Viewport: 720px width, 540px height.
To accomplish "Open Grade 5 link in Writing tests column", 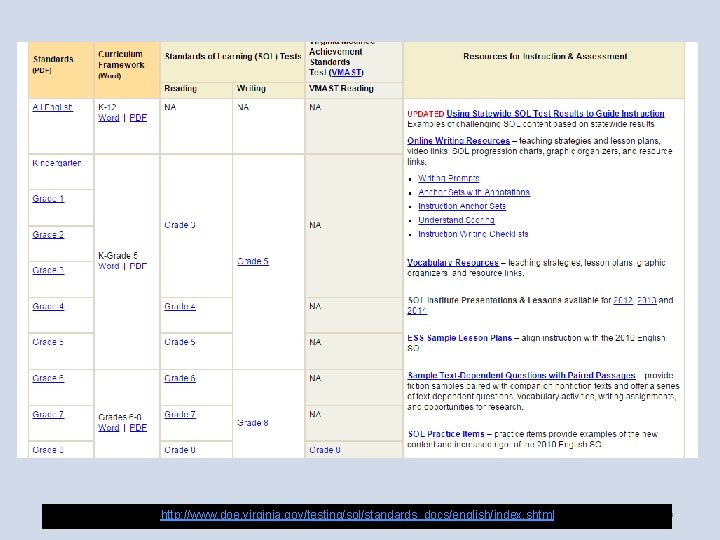I will click(x=253, y=261).
